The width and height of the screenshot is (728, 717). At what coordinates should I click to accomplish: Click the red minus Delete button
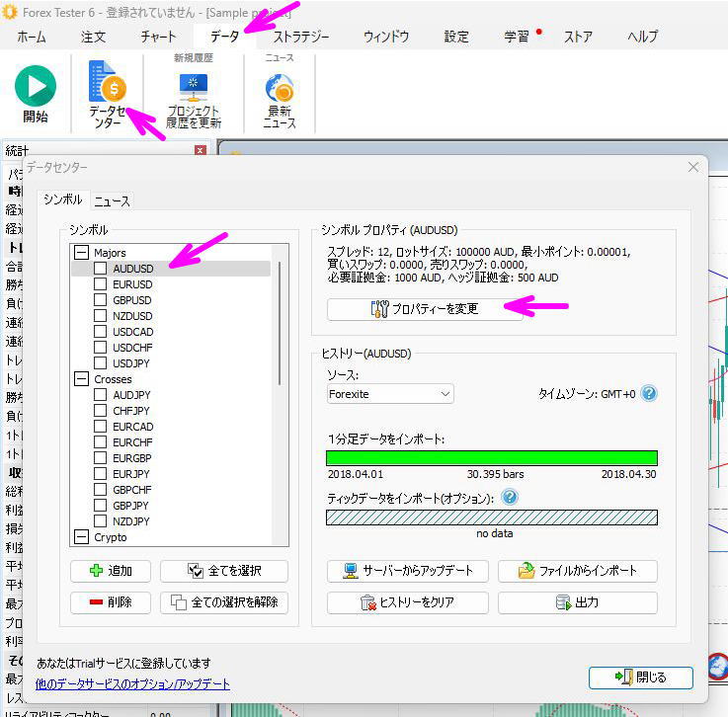coord(111,602)
